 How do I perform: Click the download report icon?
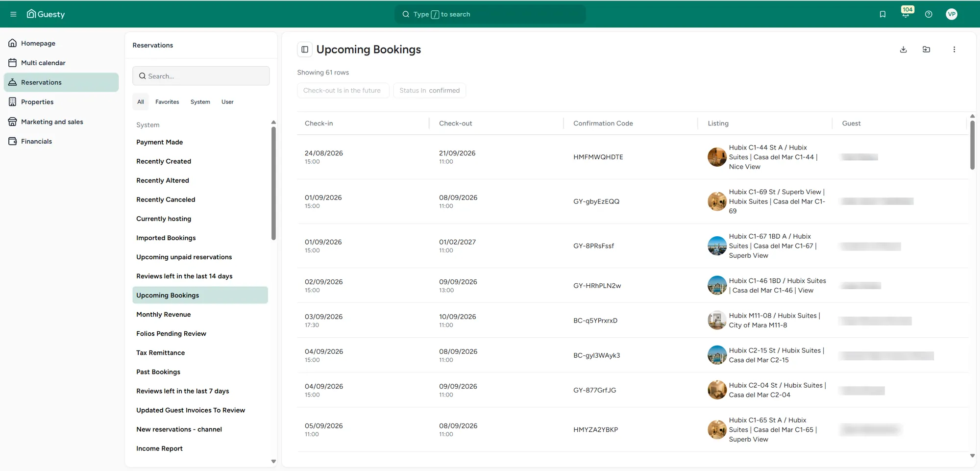903,50
